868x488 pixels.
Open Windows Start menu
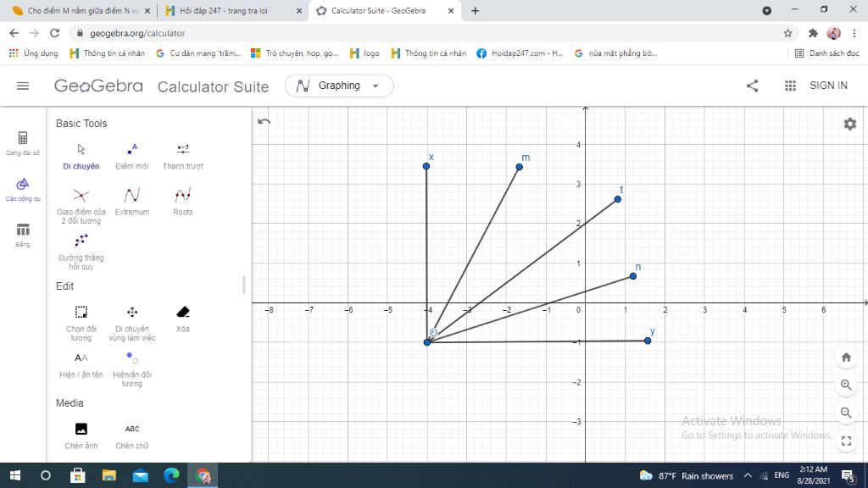tap(15, 475)
